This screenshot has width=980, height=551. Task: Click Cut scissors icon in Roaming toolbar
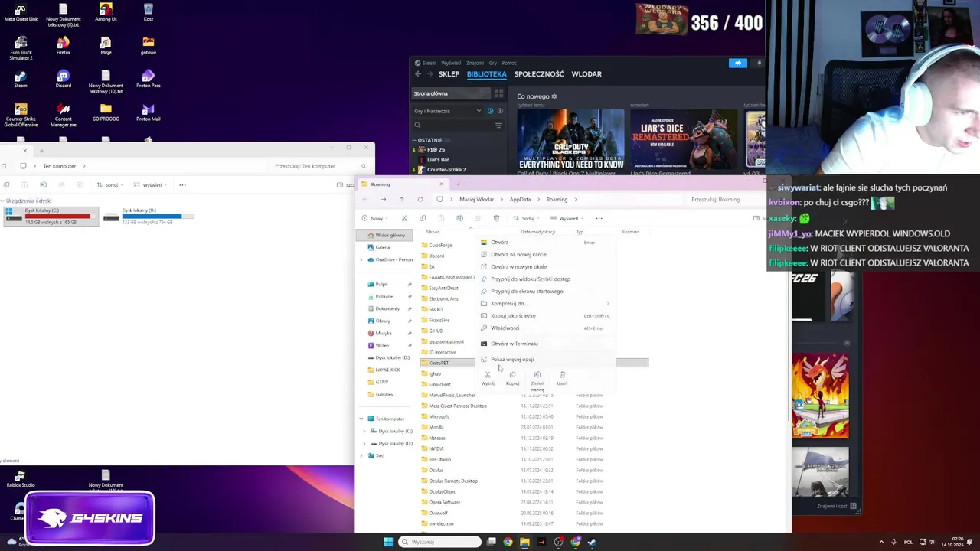(404, 219)
